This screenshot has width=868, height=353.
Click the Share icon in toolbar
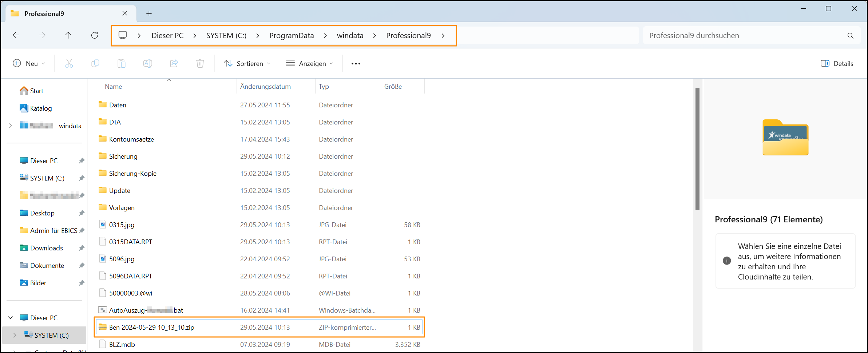click(174, 64)
